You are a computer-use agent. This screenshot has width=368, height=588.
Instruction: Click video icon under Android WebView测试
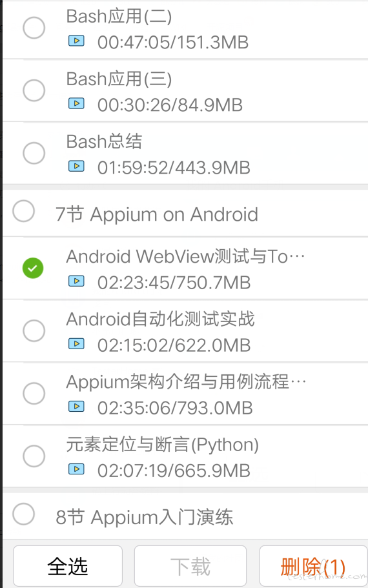click(76, 281)
